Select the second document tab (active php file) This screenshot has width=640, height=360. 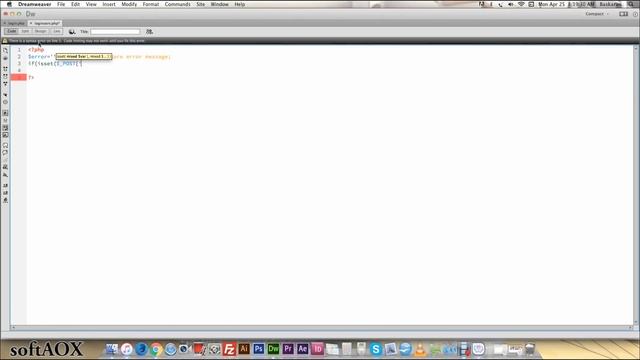coord(45,23)
